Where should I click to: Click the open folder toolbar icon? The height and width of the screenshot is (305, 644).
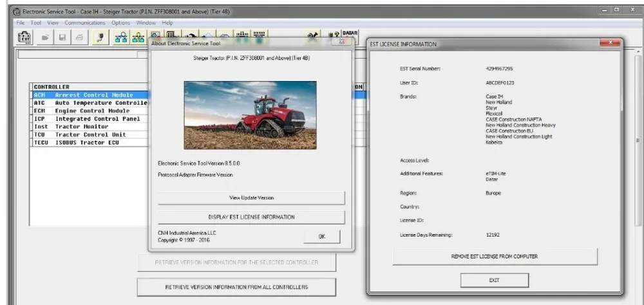tap(45, 37)
